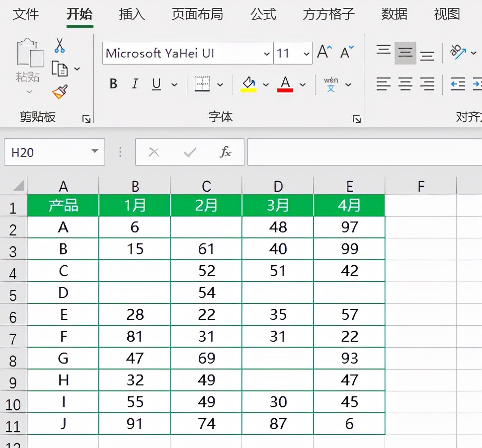Open the border style dropdown
482x448 pixels.
[219, 84]
